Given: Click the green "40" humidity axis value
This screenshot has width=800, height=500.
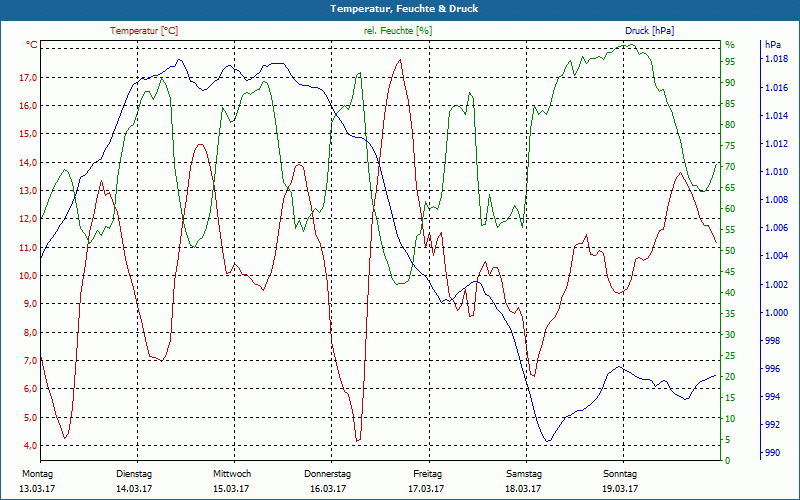Looking at the screenshot, I should [730, 292].
